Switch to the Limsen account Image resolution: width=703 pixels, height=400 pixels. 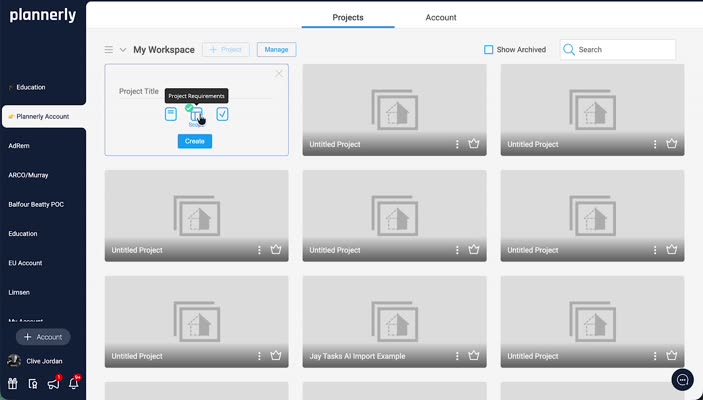tap(19, 292)
